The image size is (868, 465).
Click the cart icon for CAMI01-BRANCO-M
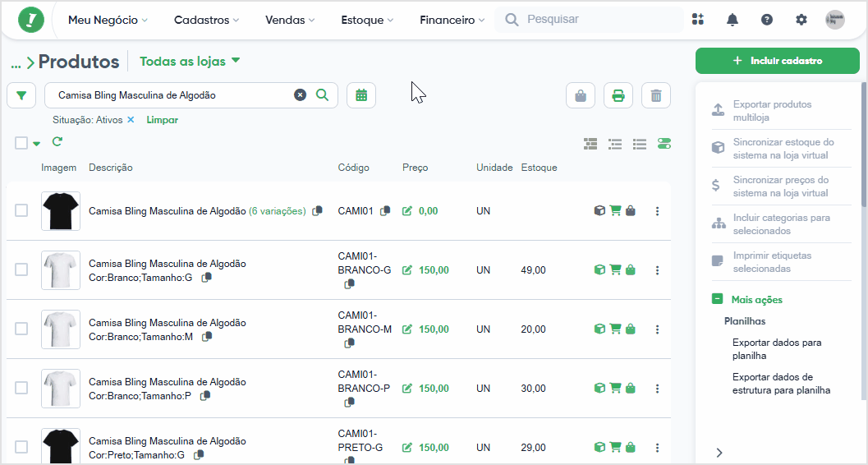(x=615, y=329)
